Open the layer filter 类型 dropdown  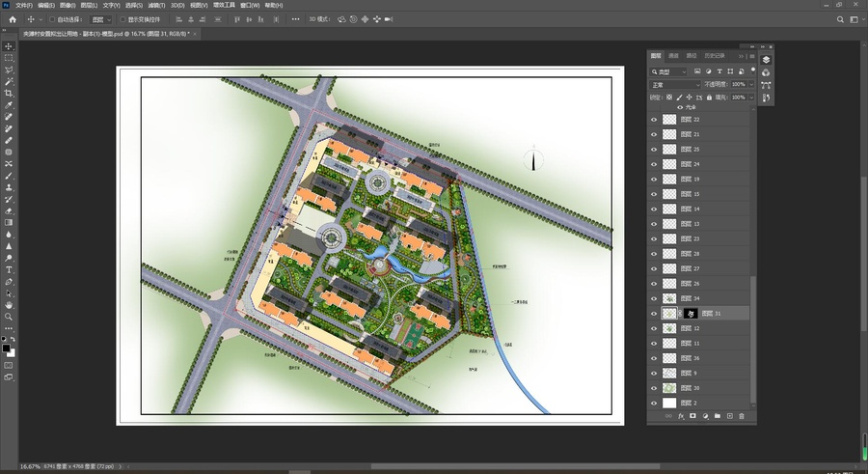click(668, 71)
